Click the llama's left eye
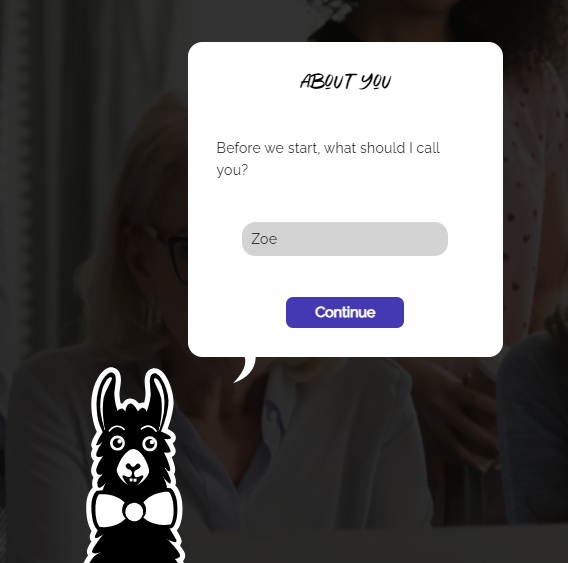Image resolution: width=568 pixels, height=563 pixels. (117, 443)
